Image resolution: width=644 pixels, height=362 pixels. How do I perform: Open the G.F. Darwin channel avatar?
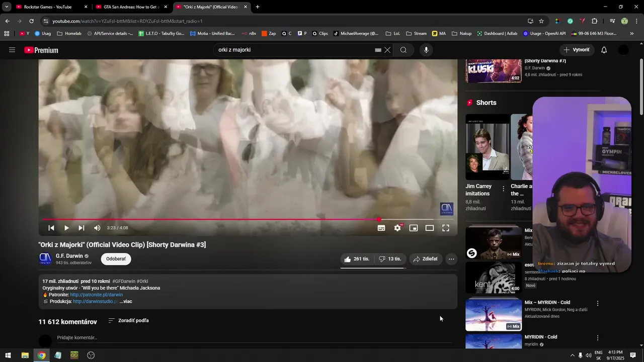pos(45,259)
